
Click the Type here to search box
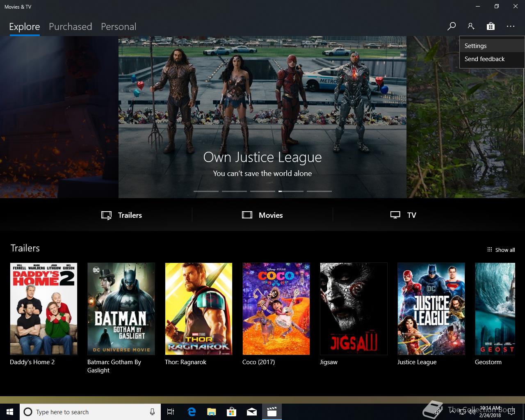click(90, 412)
